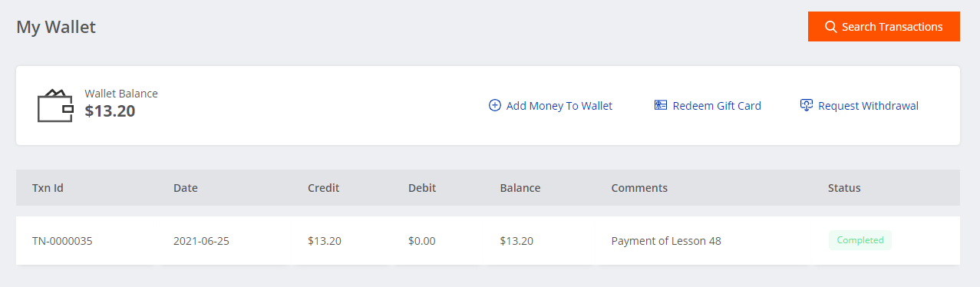Open Redeem Gift Card link
980x287 pixels.
[708, 106]
